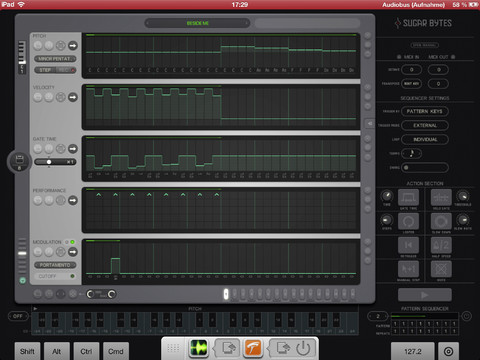This screenshot has height=360, width=480.
Task: Tap the Audiobus green waveform input icon
Action: tap(199, 348)
